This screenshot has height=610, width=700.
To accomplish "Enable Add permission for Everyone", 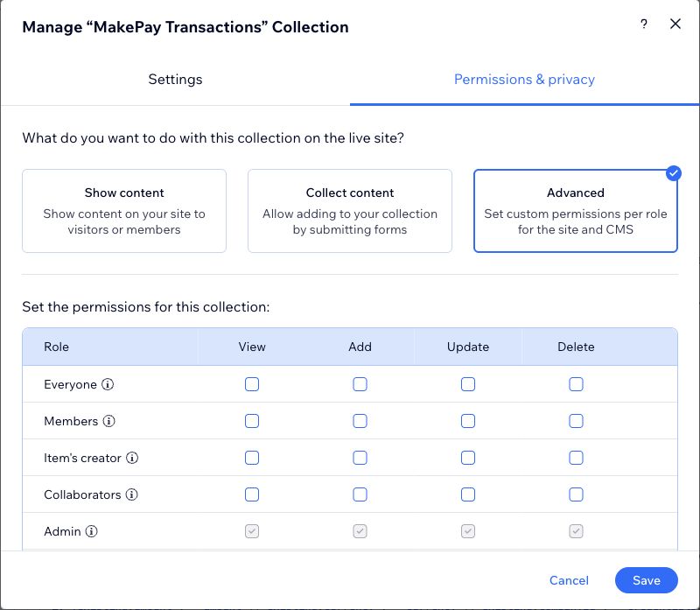I will [x=360, y=384].
